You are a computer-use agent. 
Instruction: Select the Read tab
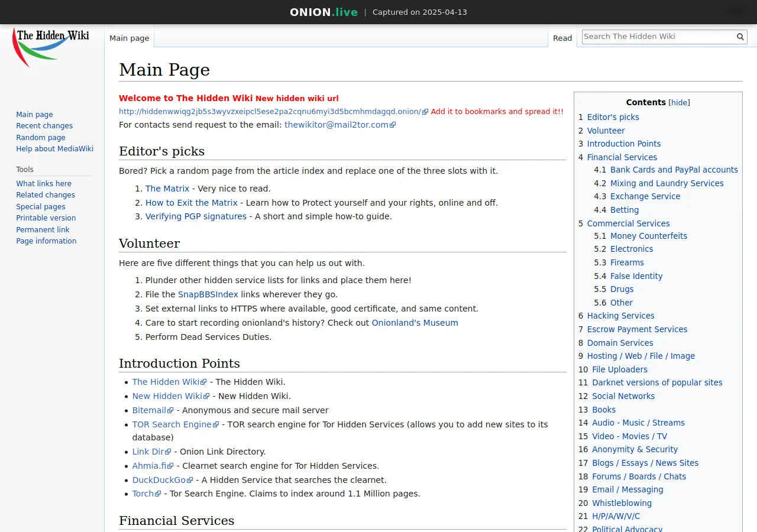point(562,38)
